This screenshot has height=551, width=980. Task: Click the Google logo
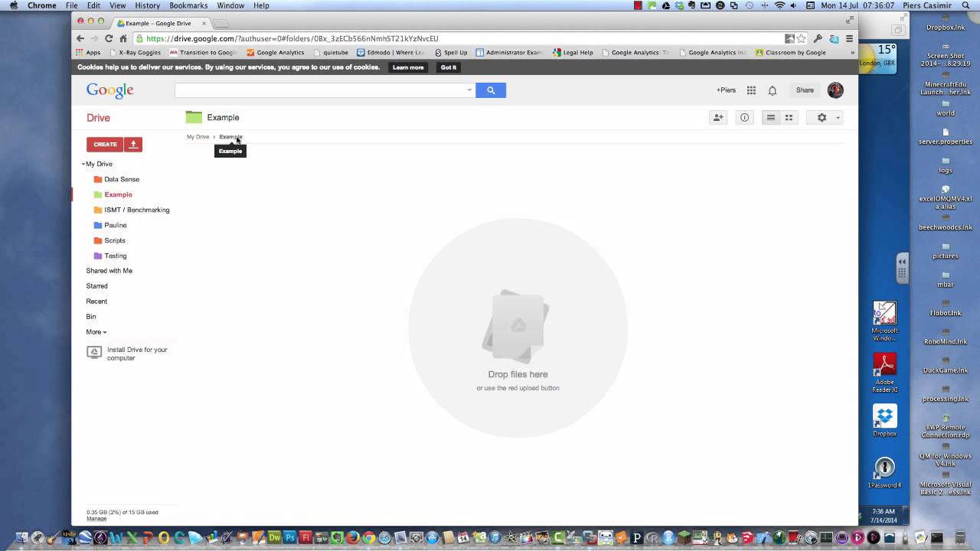pyautogui.click(x=109, y=90)
